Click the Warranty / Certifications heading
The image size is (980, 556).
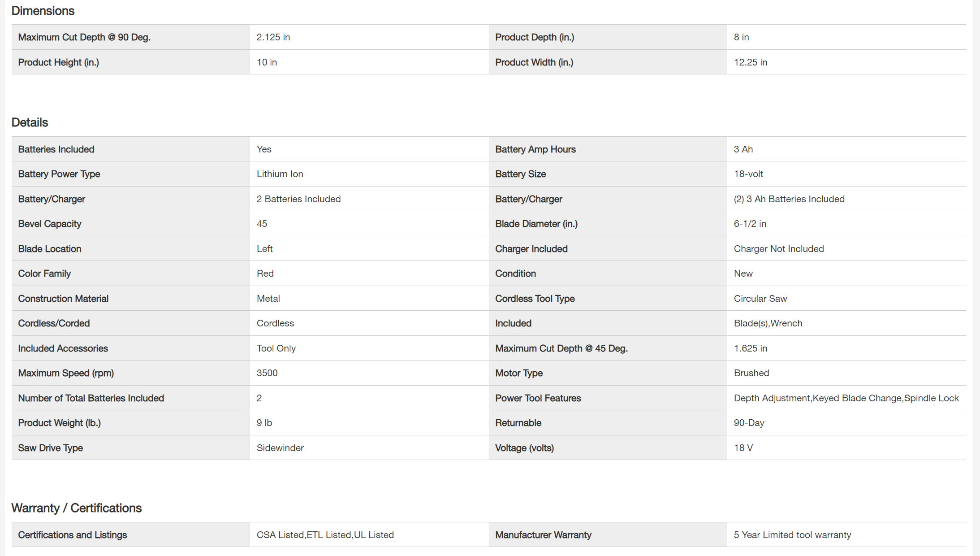[x=76, y=508]
